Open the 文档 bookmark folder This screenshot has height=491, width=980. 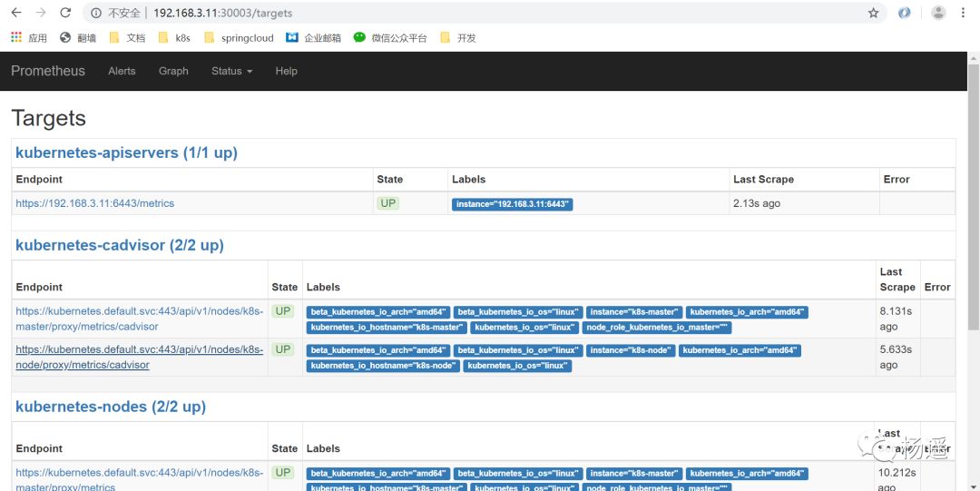pos(127,37)
